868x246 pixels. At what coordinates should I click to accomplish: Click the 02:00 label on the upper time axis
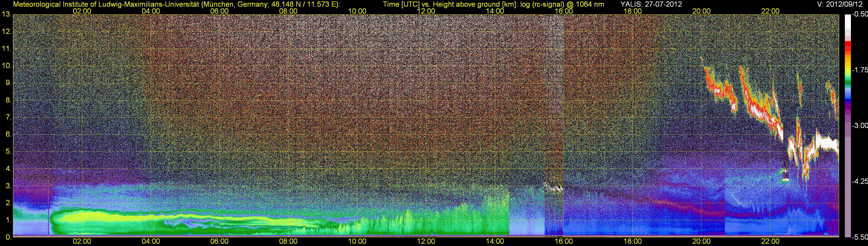82,11
